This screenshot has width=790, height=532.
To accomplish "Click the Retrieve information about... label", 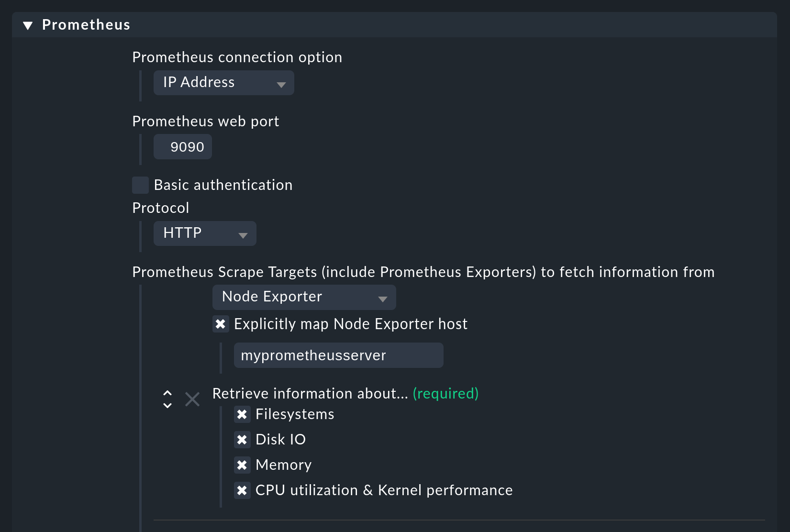I will pyautogui.click(x=310, y=394).
